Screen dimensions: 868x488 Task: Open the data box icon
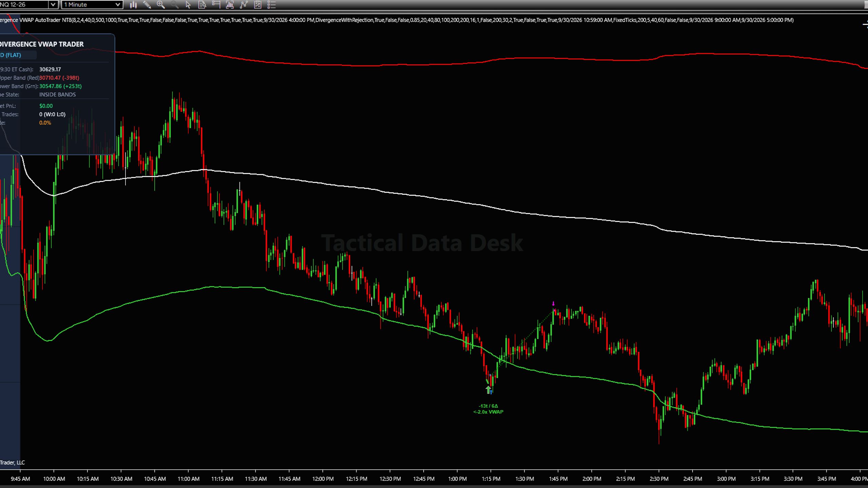202,5
